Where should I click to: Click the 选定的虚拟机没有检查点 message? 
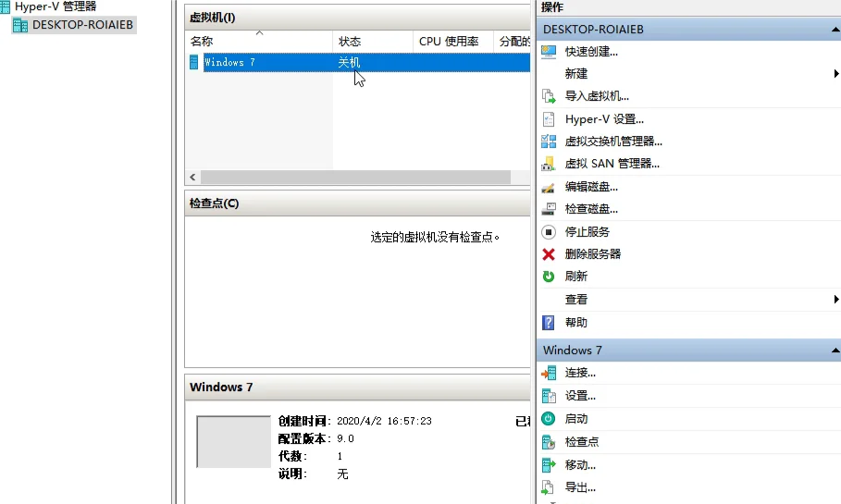coord(435,237)
